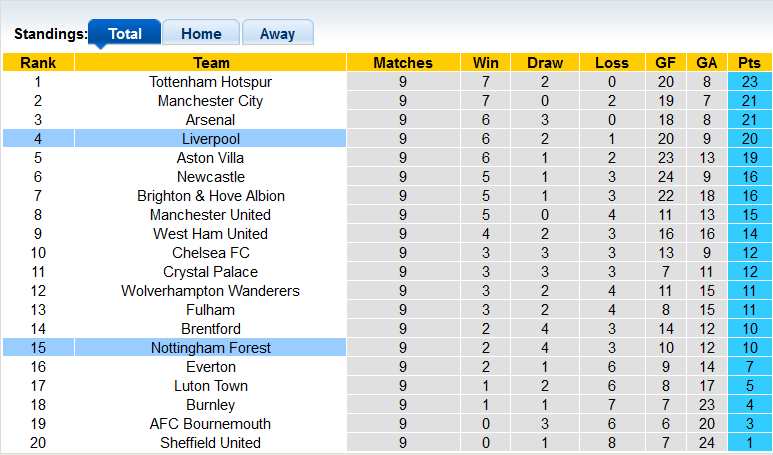Click the Pts column header

(749, 63)
